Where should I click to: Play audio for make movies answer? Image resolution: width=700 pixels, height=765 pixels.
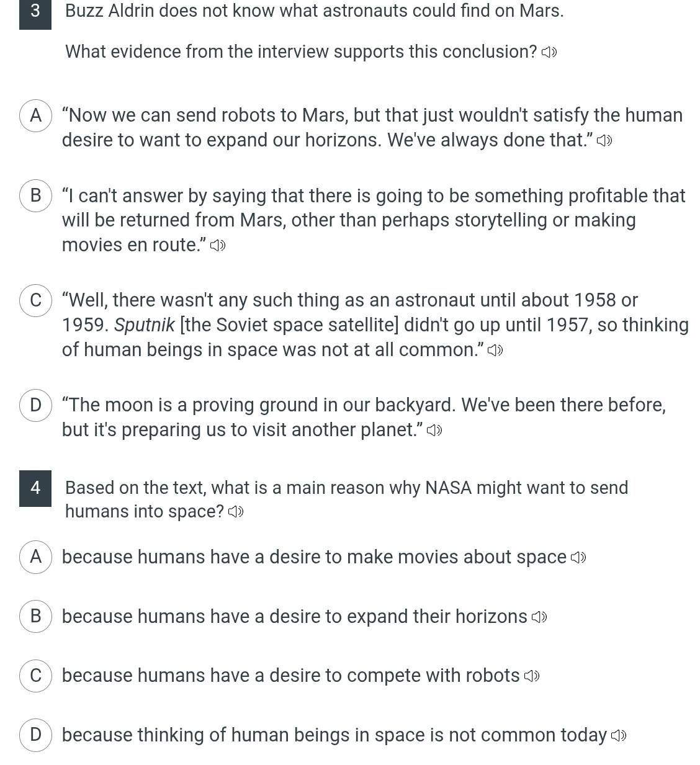click(578, 558)
